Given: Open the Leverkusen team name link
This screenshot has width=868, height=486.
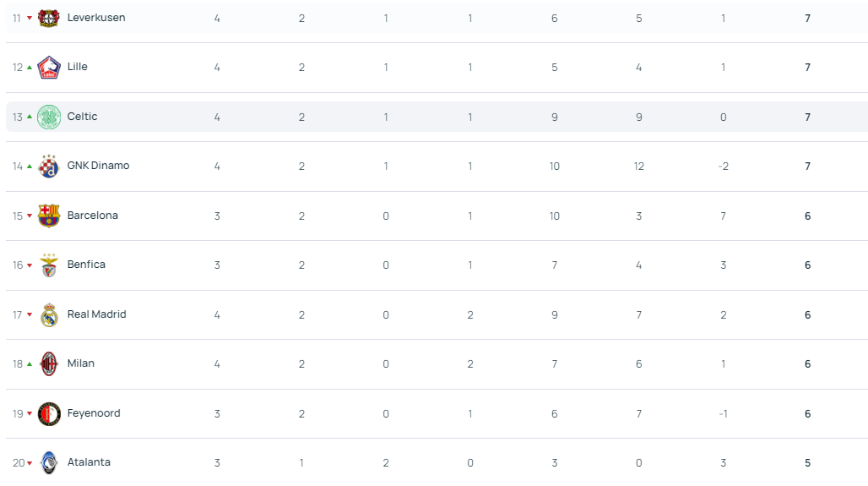Looking at the screenshot, I should [x=96, y=18].
